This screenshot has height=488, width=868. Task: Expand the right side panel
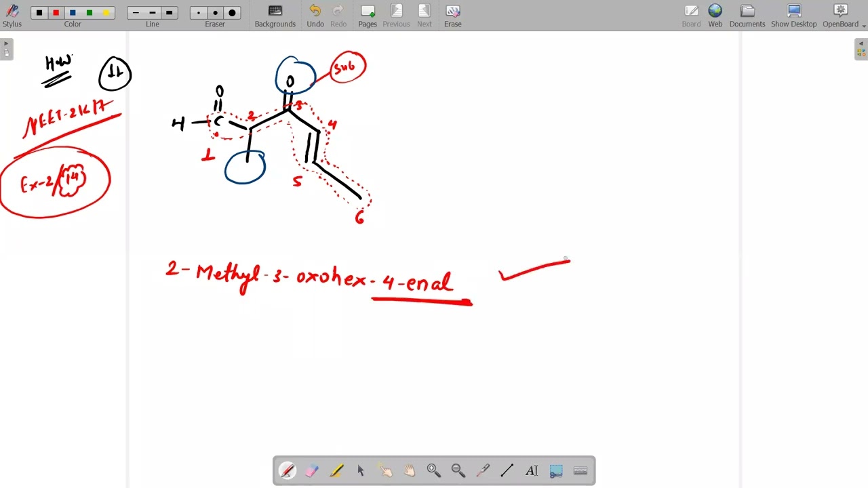click(861, 49)
